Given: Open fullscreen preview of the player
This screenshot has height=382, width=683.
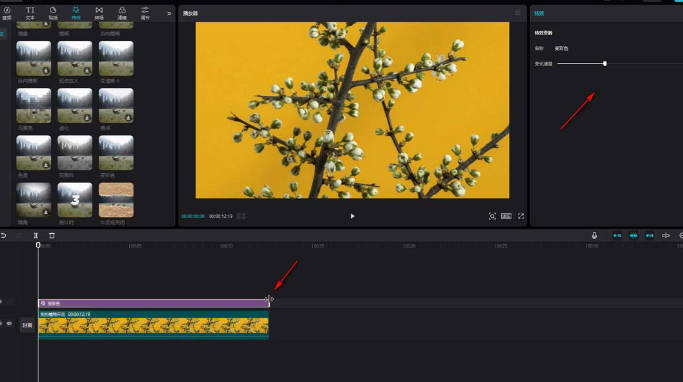Looking at the screenshot, I should [521, 216].
